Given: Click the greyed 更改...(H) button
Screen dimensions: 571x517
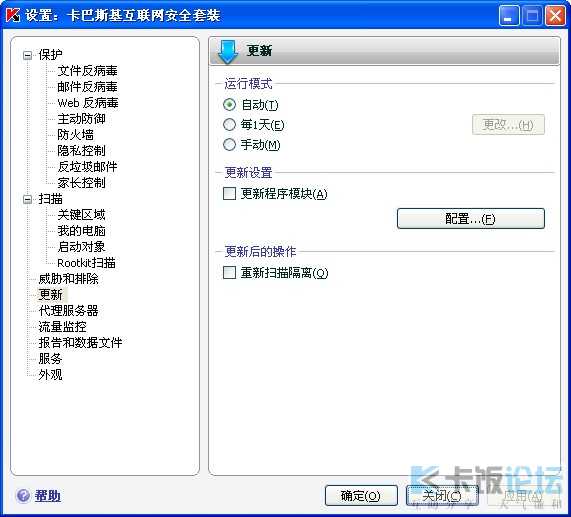Looking at the screenshot, I should (508, 125).
